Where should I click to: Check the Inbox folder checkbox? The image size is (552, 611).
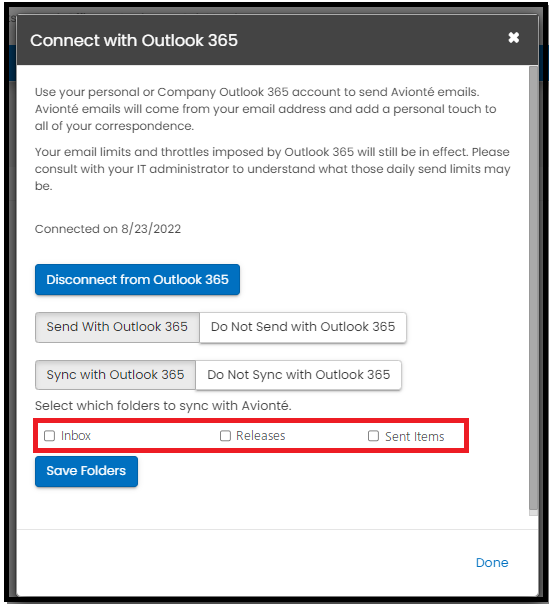click(x=49, y=436)
